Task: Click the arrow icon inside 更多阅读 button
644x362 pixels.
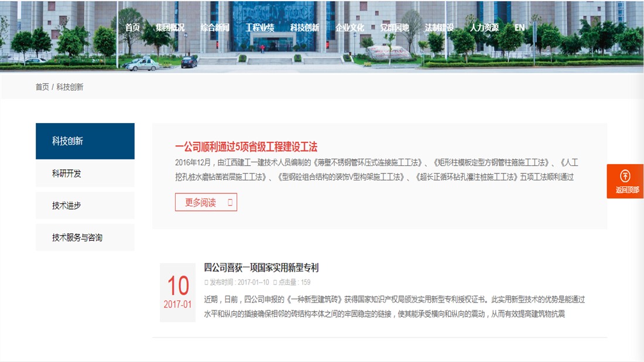Action: [x=229, y=202]
